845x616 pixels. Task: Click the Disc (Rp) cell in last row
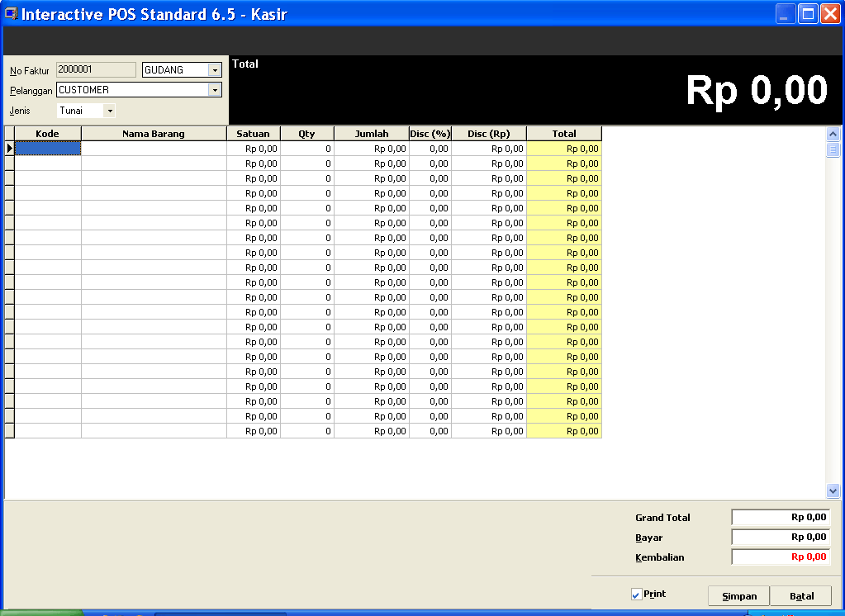[489, 430]
